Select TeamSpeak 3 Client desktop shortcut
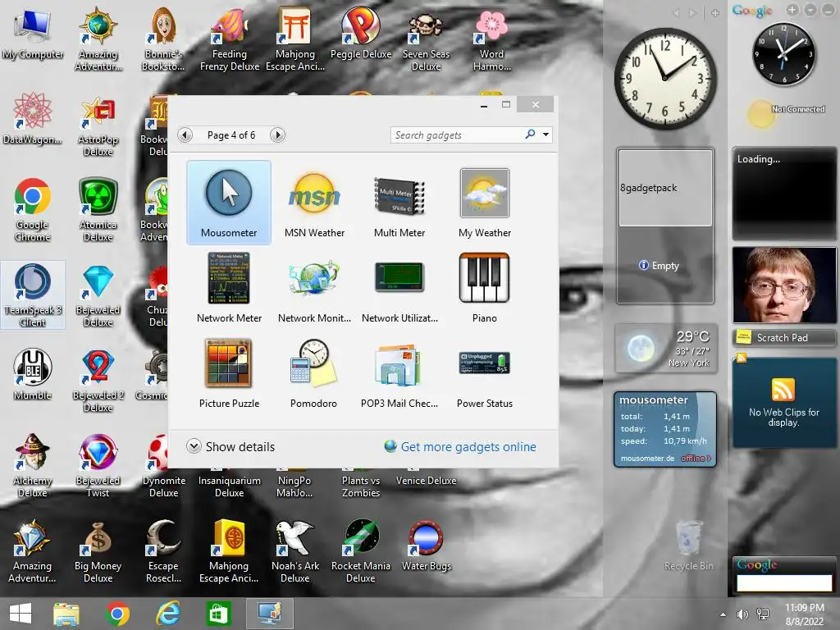Image resolution: width=840 pixels, height=630 pixels. pos(33,295)
